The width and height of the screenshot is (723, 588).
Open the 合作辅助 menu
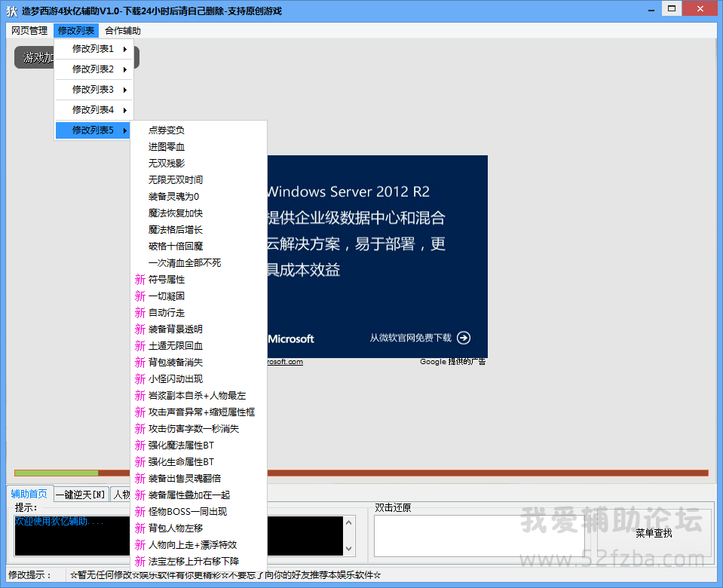123,31
